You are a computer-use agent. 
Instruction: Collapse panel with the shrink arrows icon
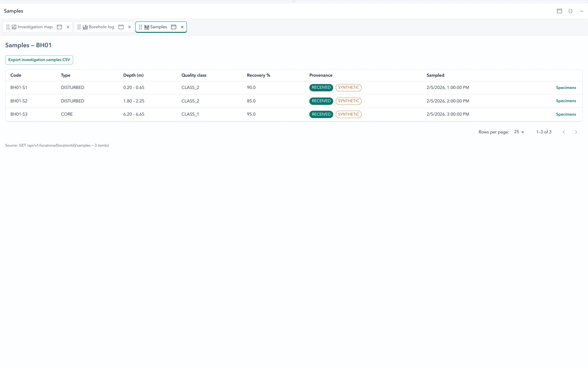point(571,11)
